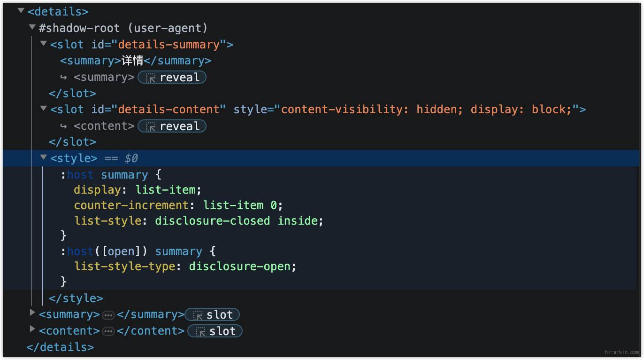Click the list-style-type: disclosure-open line

click(x=185, y=266)
